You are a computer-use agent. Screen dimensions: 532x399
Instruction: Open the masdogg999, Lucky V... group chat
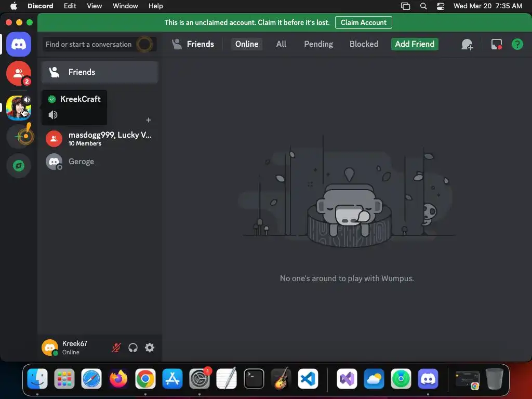(x=100, y=139)
